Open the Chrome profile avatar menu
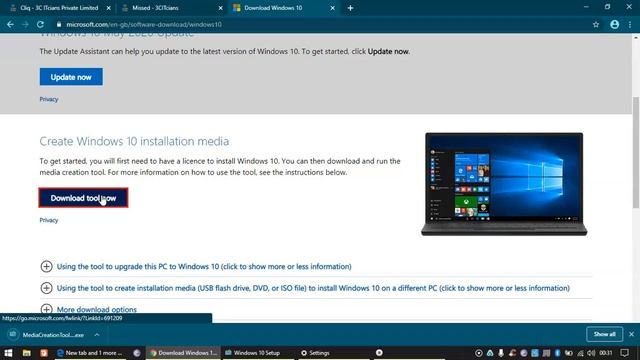The width and height of the screenshot is (640, 360). tap(614, 24)
